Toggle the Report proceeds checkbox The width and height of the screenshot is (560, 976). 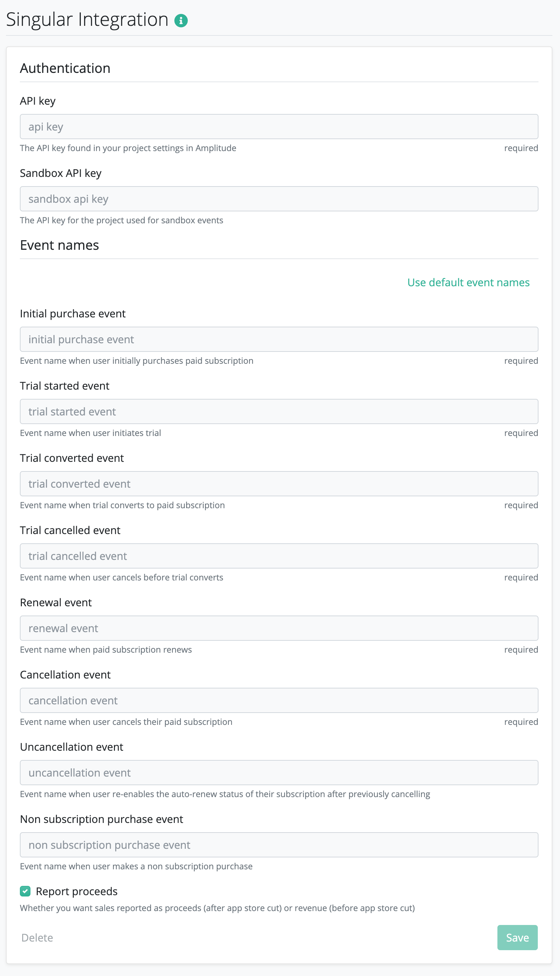click(25, 892)
